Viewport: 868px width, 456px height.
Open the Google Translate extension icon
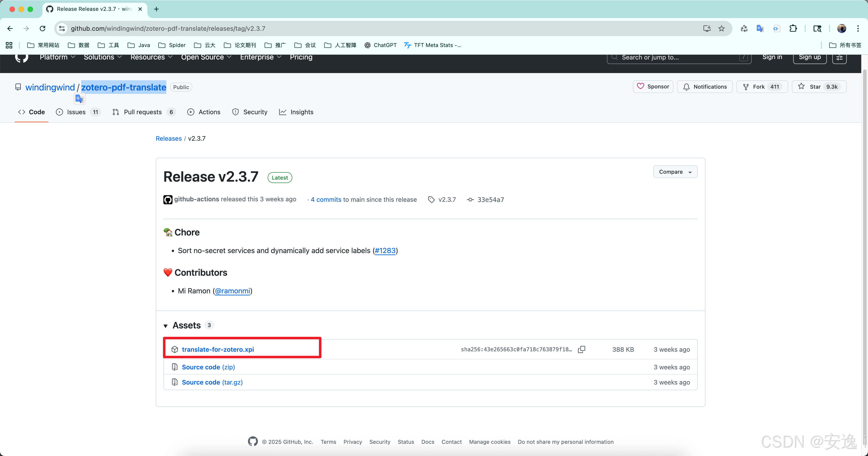[x=760, y=29]
